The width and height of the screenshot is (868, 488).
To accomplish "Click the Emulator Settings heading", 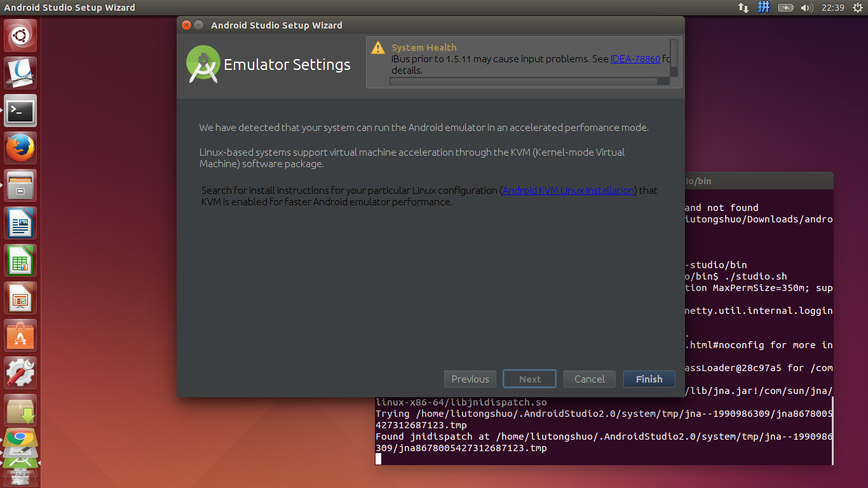I will tap(287, 65).
